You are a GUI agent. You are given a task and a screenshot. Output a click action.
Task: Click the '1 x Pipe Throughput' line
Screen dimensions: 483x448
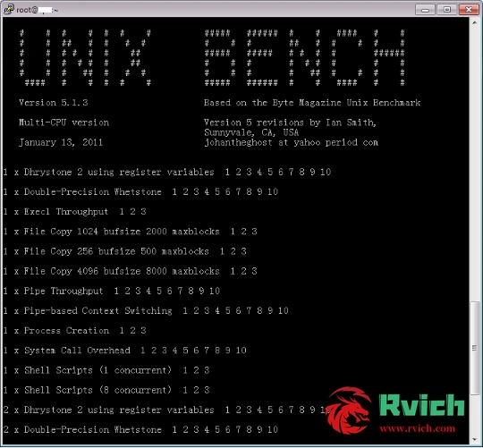pyautogui.click(x=112, y=291)
